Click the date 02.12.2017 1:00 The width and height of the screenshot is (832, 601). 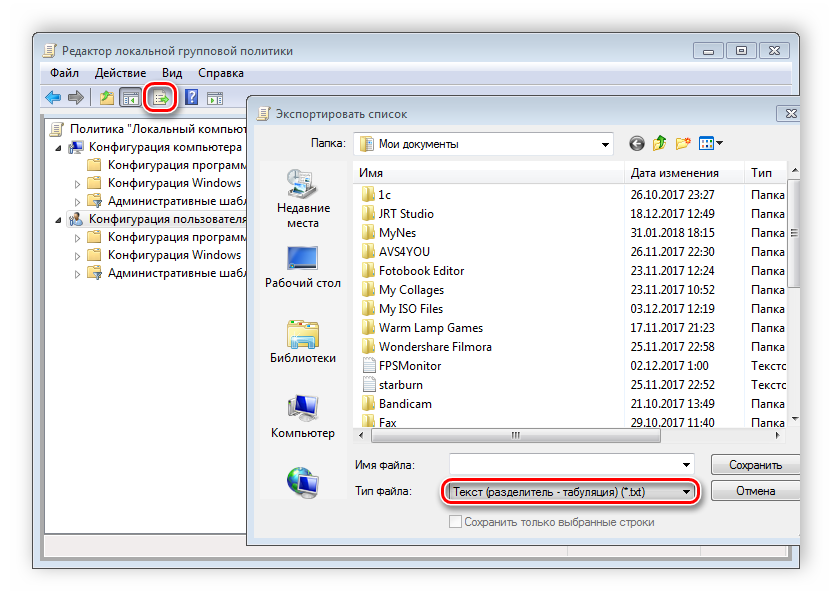click(669, 366)
